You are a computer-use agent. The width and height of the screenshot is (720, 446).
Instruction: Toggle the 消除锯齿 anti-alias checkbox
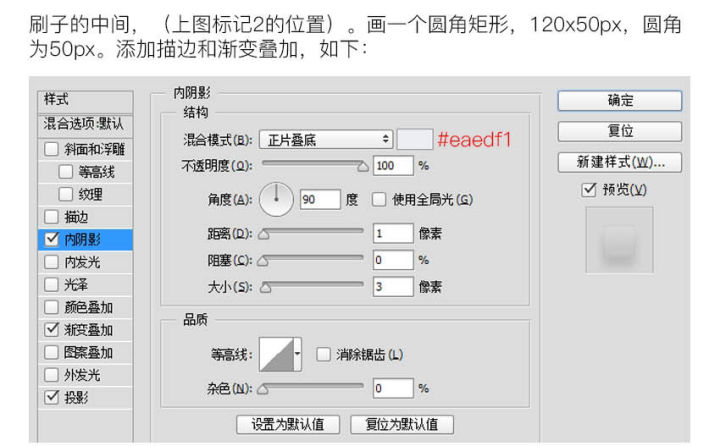tap(323, 354)
